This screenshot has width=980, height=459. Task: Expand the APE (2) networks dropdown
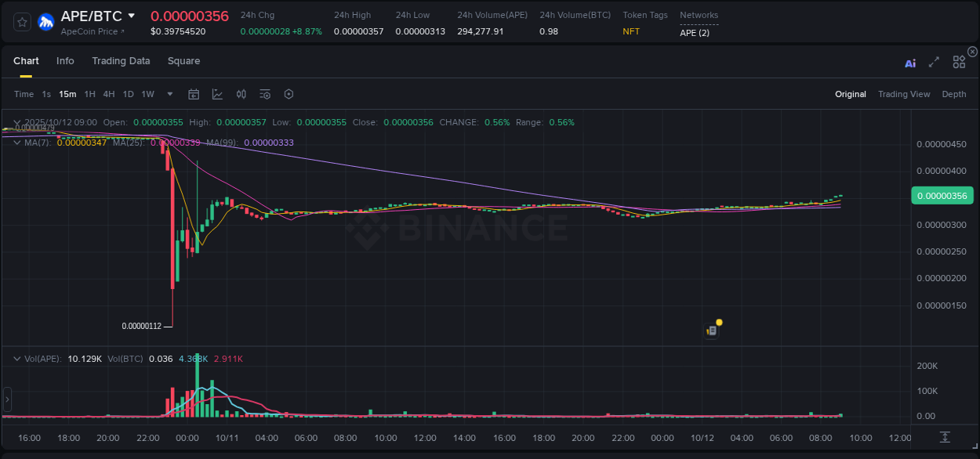[x=693, y=32]
